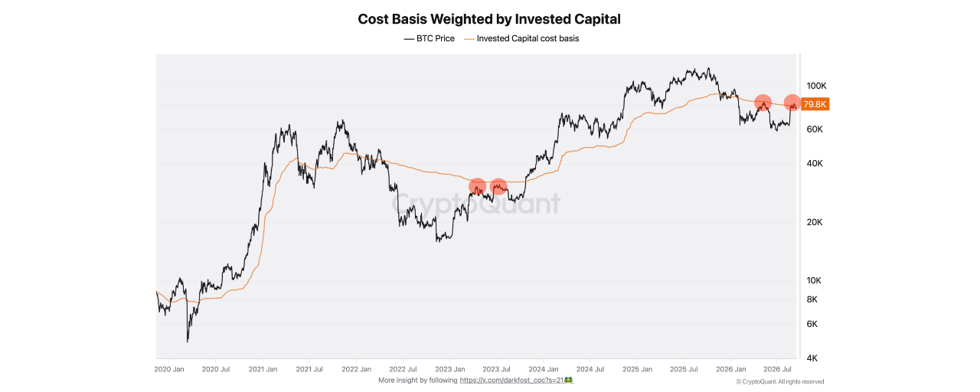Click the red marker left of the latest one
Screen dimensions: 980x392
click(x=763, y=102)
